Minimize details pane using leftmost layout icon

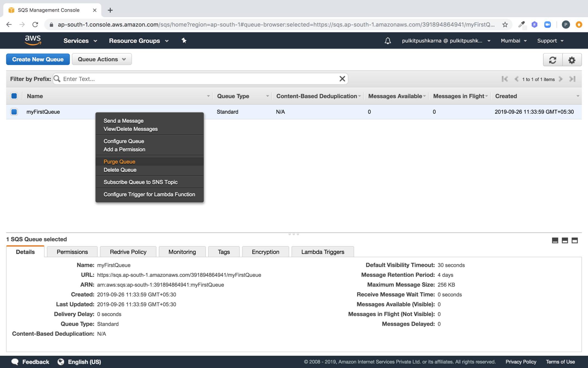click(x=555, y=240)
